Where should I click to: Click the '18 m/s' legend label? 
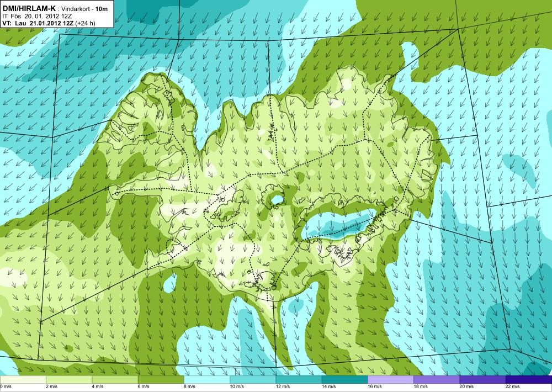421,386
